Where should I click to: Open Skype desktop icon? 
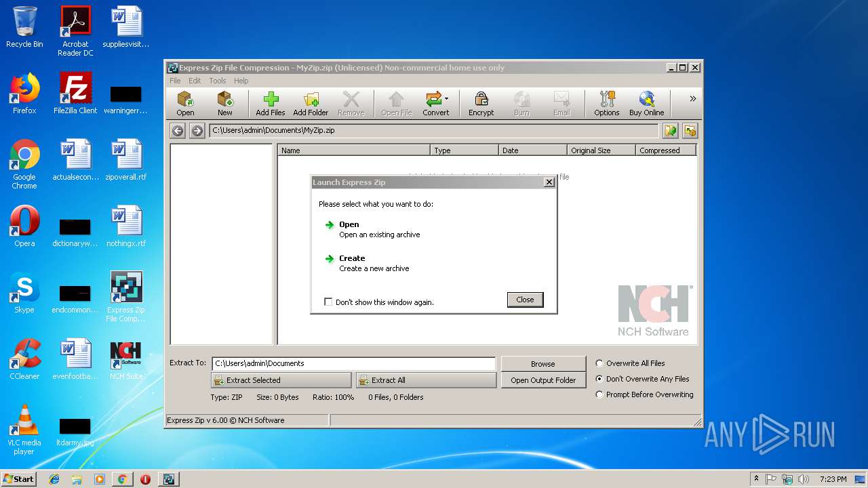pyautogui.click(x=24, y=293)
